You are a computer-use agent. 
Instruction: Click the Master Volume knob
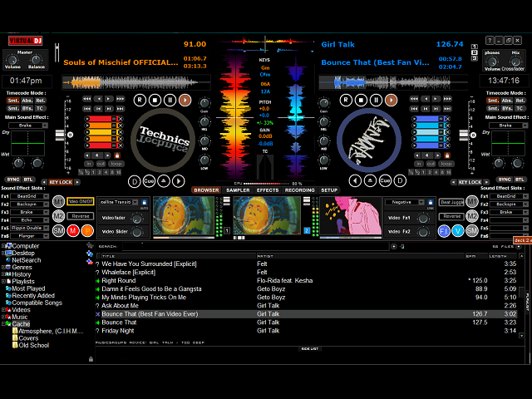pos(12,60)
